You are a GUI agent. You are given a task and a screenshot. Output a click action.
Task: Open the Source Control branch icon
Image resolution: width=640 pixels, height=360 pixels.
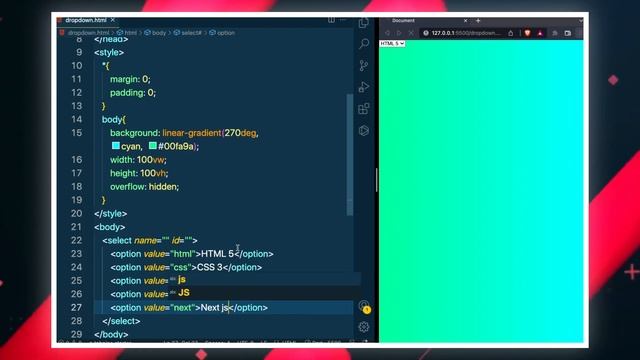tap(364, 65)
